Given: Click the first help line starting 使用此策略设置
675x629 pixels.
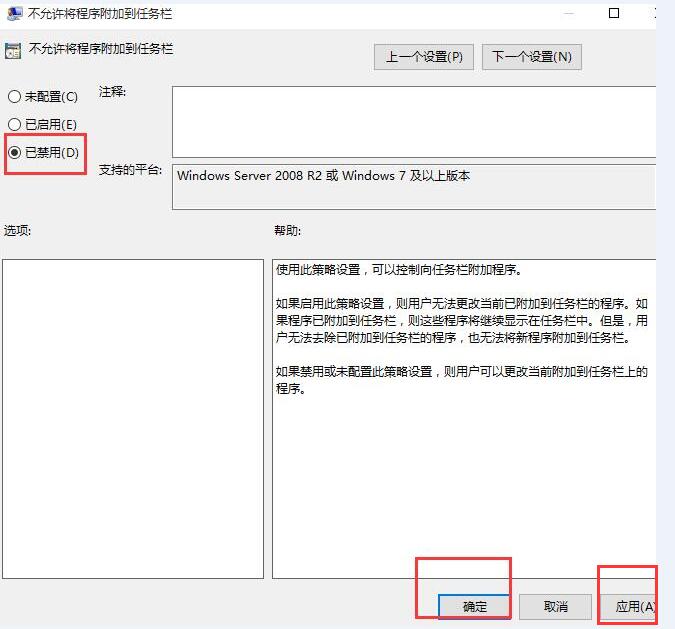Looking at the screenshot, I should 398,270.
